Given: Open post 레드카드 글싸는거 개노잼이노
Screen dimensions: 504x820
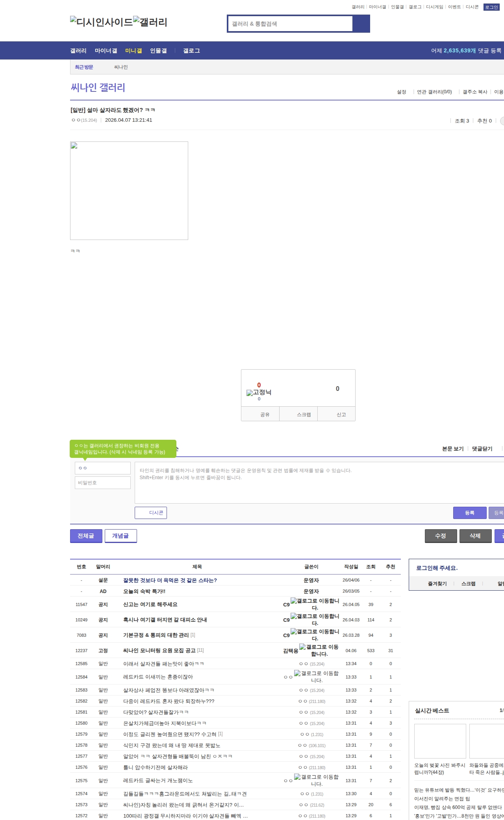Looking at the screenshot, I should tap(158, 780).
